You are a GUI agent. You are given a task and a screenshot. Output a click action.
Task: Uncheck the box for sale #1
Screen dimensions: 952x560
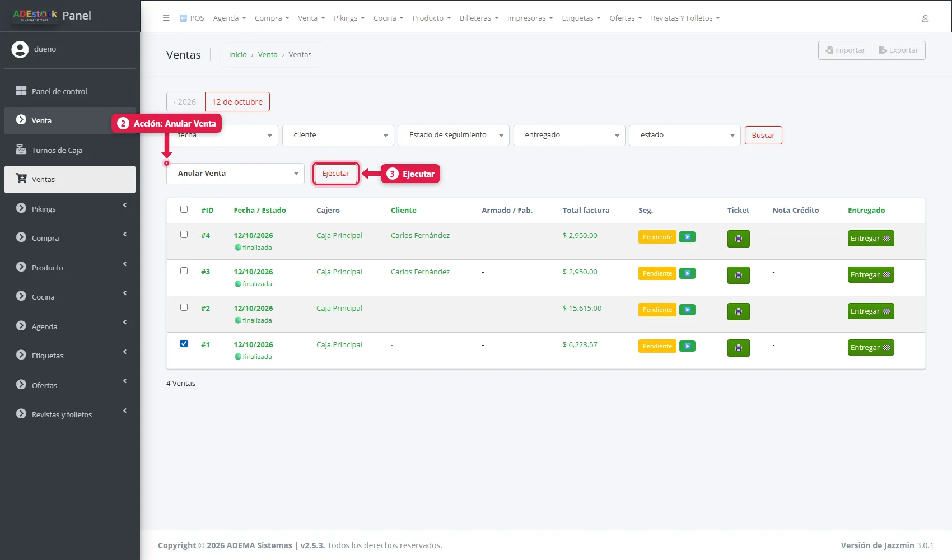[x=184, y=344]
